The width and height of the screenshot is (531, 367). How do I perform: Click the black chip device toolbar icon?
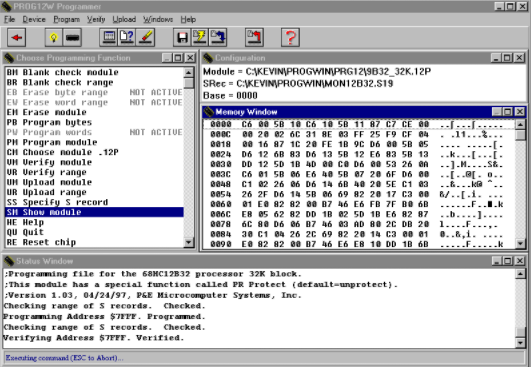(72, 37)
